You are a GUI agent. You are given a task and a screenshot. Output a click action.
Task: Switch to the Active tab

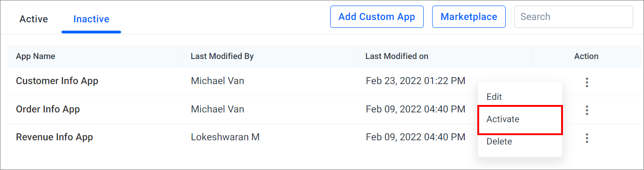click(34, 19)
